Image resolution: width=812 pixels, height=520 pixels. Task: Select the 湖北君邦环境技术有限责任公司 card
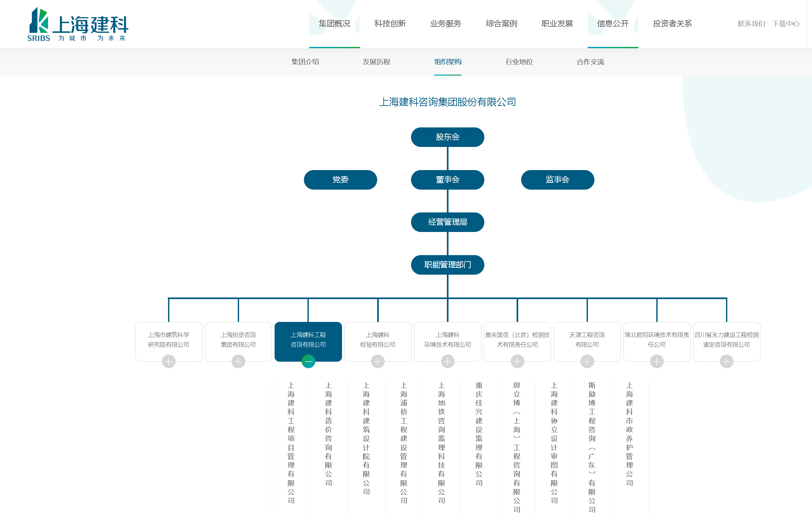pyautogui.click(x=657, y=341)
